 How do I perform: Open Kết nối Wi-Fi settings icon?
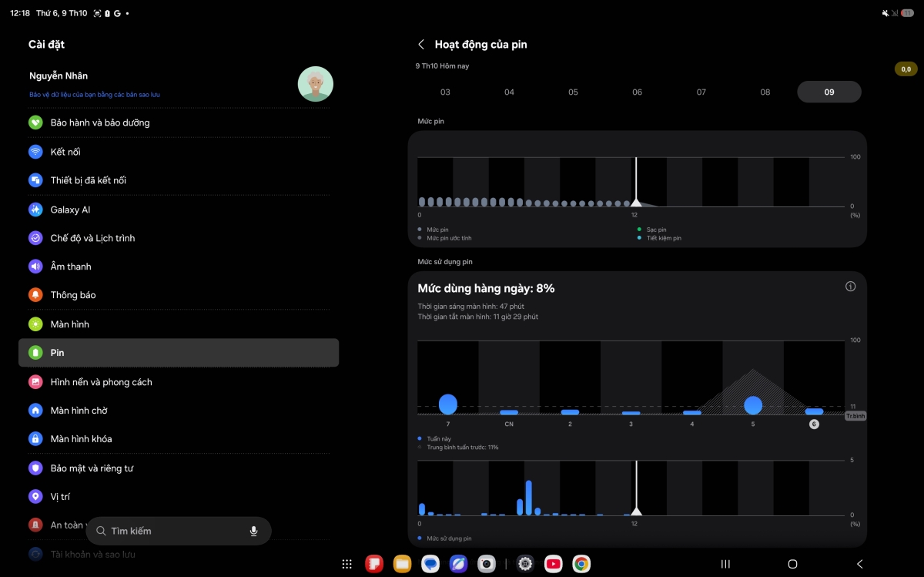35,152
